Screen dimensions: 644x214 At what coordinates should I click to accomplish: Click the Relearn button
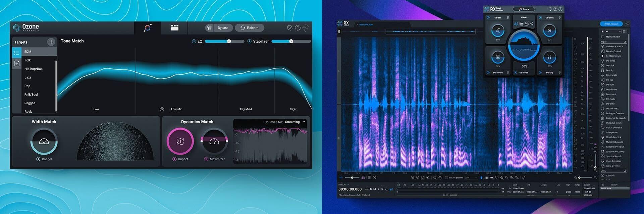pyautogui.click(x=249, y=28)
